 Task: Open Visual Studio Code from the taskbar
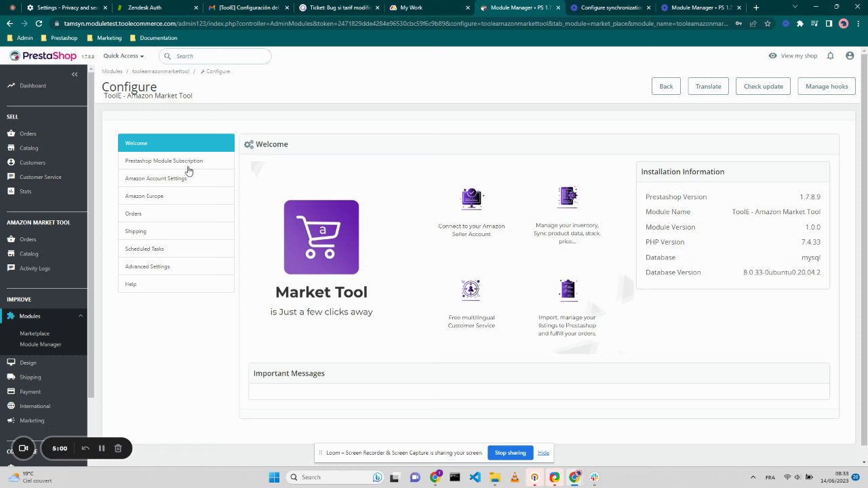coord(475,477)
